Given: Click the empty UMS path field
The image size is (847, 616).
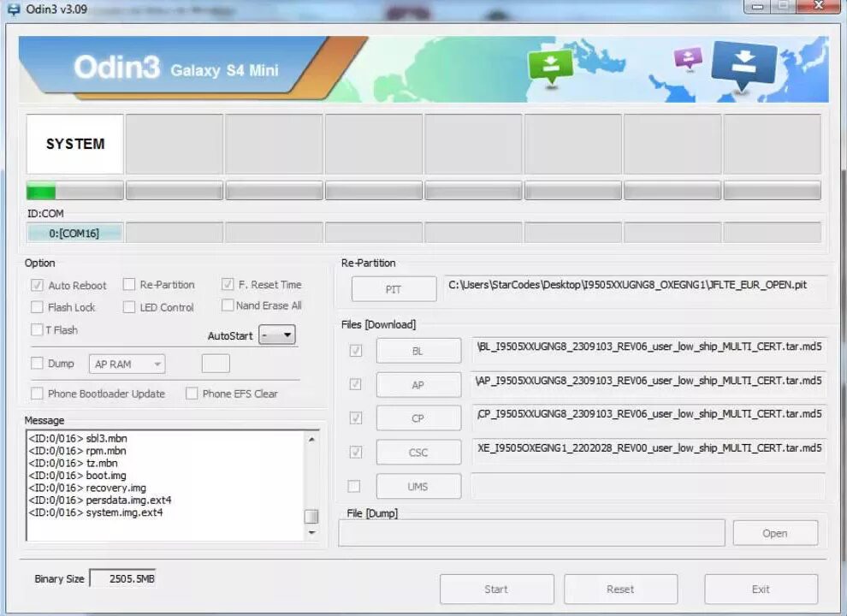Looking at the screenshot, I should tap(649, 486).
